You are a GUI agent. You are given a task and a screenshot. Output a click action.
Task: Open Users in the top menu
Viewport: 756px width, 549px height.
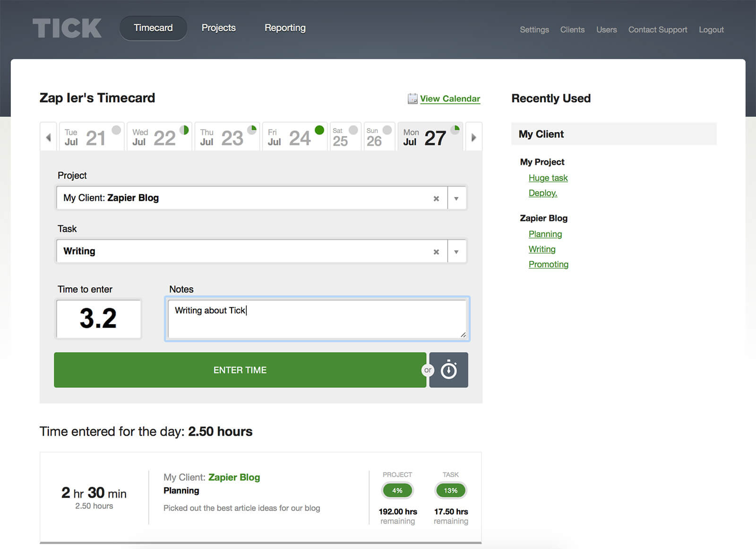pos(606,30)
